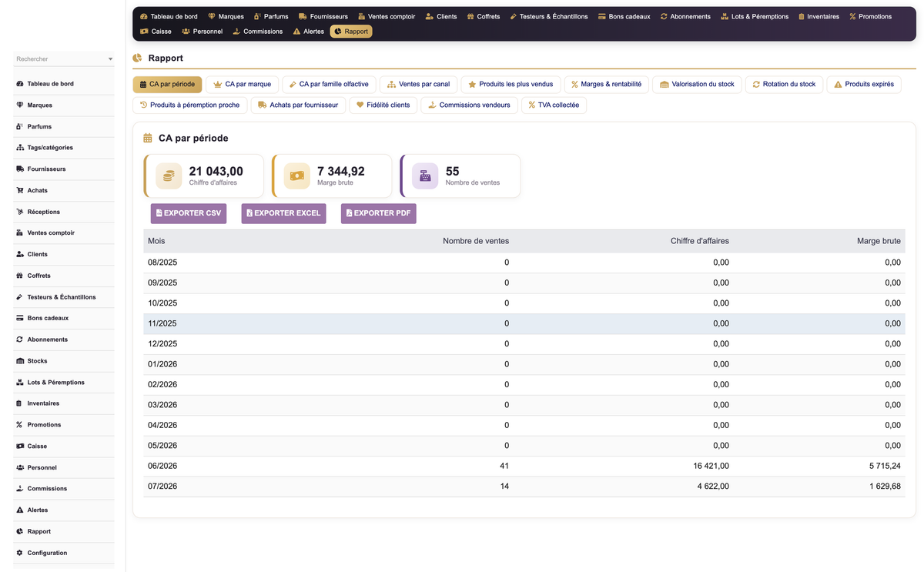
Task: Click the hand-coin icon beside sidebar Commissions
Action: coord(19,489)
